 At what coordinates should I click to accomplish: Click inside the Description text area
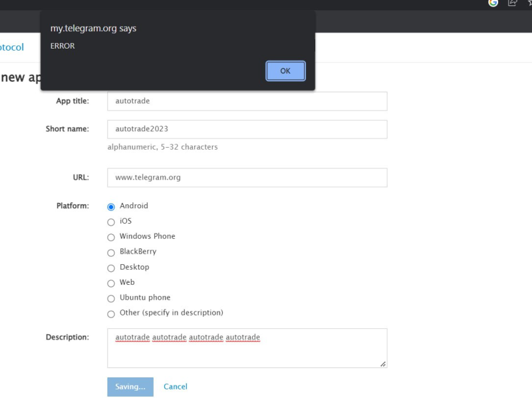(x=247, y=348)
